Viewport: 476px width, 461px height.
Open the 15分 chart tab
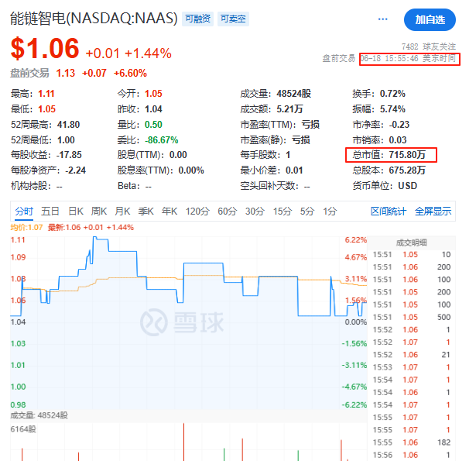[283, 211]
